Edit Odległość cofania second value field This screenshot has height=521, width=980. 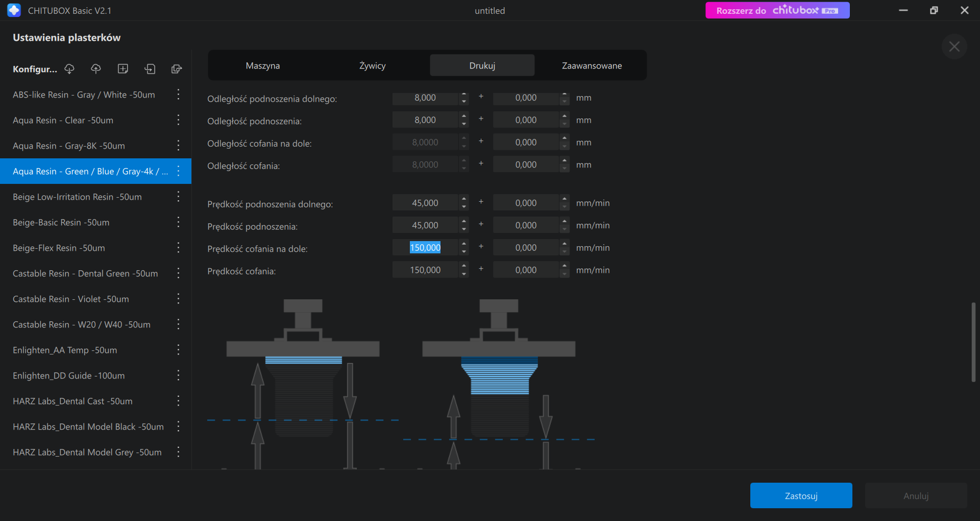pos(526,165)
